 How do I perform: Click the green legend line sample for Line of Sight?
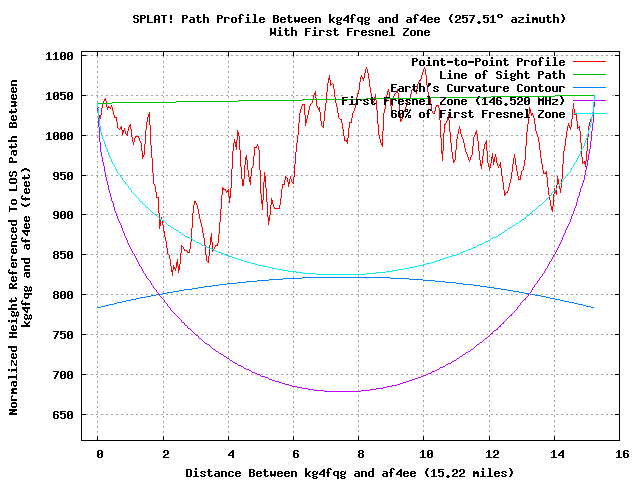coord(589,75)
